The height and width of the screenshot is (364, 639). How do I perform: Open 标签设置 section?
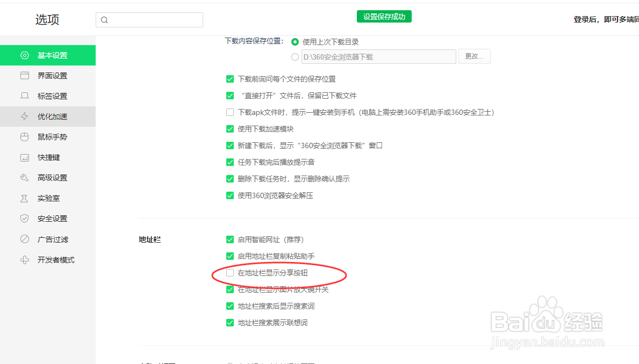48,96
